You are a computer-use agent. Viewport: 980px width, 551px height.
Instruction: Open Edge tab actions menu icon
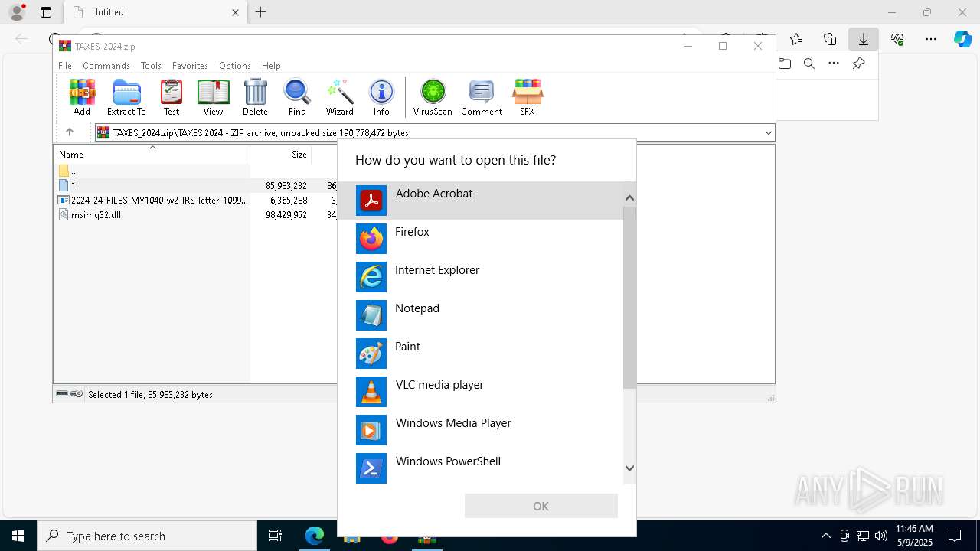[46, 12]
